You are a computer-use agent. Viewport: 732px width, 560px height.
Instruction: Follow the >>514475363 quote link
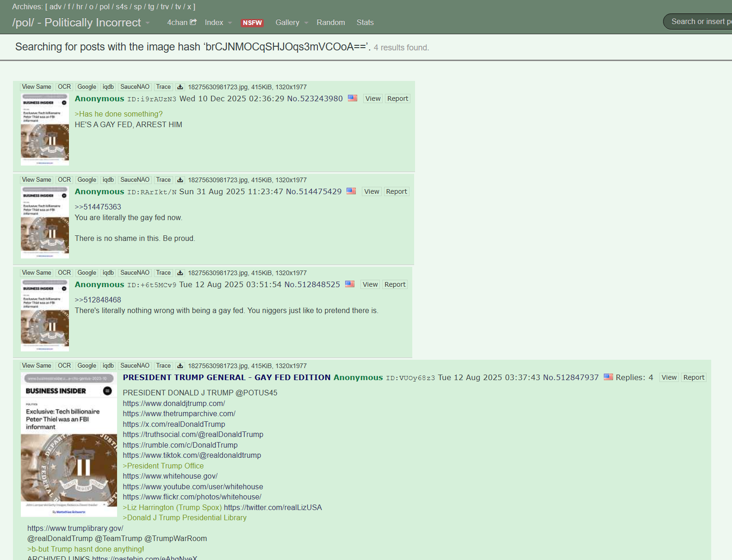[x=98, y=207]
